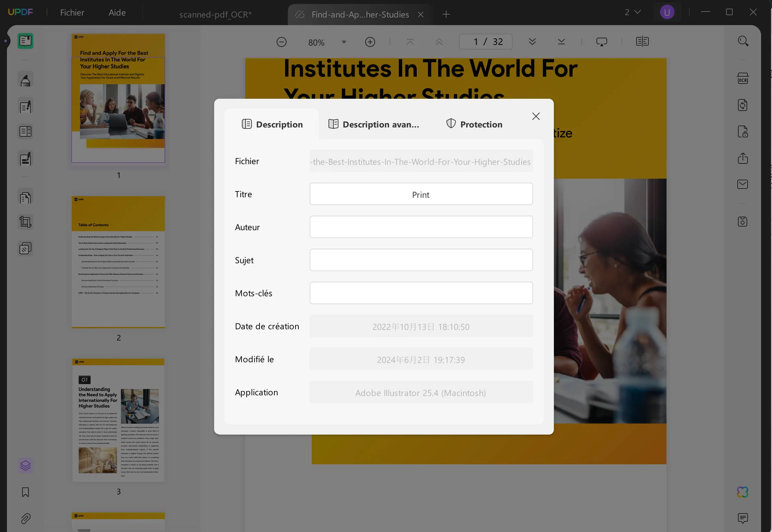The image size is (772, 532).
Task: Select the annotation/comment icon
Action: click(743, 518)
